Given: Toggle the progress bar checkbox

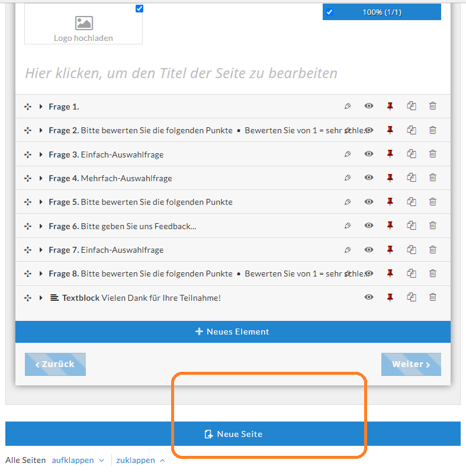Looking at the screenshot, I should [x=329, y=12].
